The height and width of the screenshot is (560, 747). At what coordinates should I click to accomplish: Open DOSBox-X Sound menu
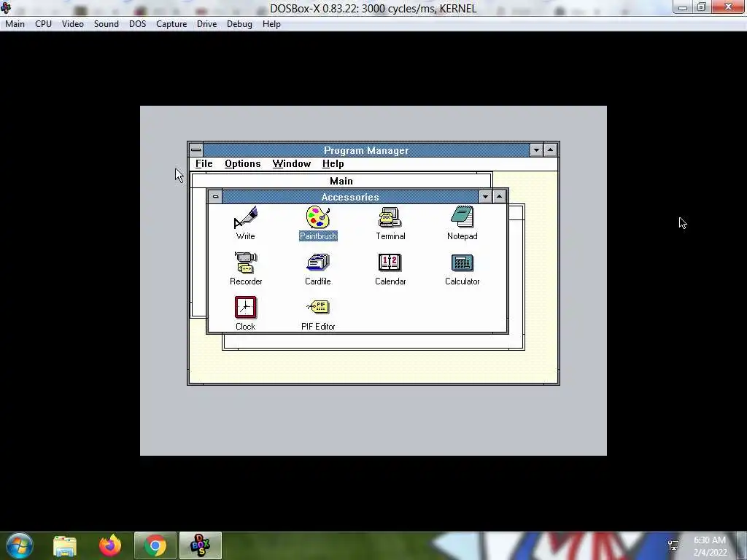[x=107, y=24]
